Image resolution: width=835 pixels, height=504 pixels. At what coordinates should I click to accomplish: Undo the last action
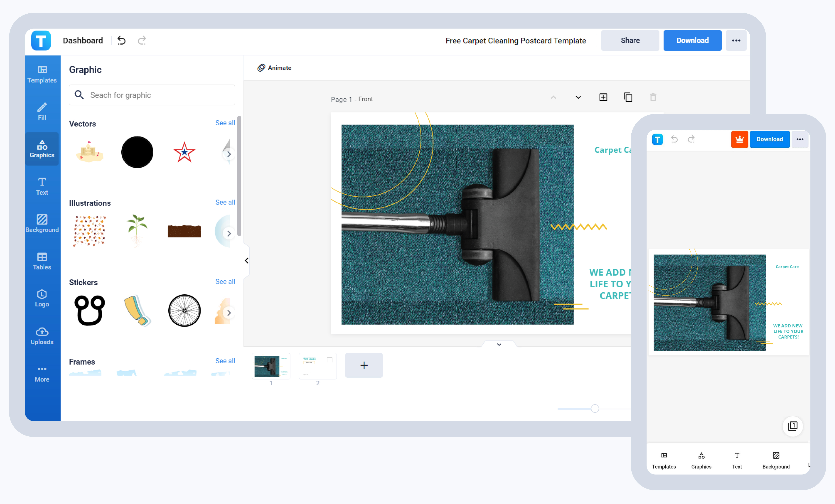click(121, 40)
